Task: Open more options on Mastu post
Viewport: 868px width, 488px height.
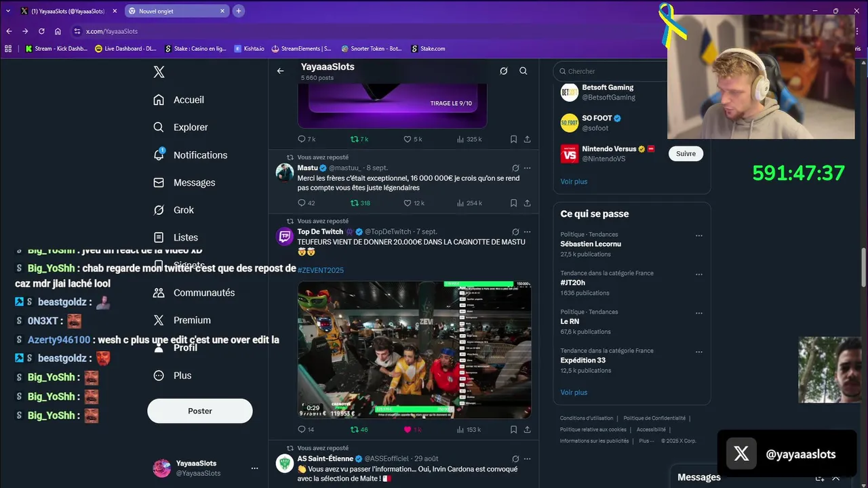Action: (527, 168)
